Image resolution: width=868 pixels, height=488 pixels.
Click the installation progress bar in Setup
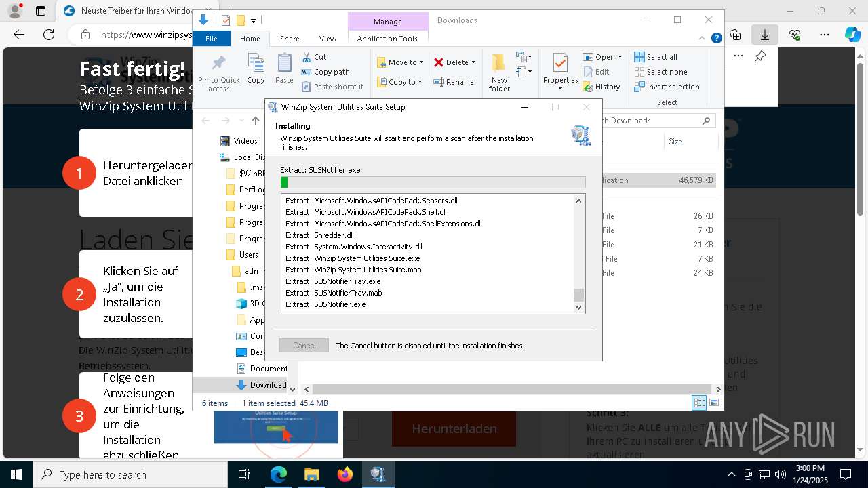coord(433,182)
